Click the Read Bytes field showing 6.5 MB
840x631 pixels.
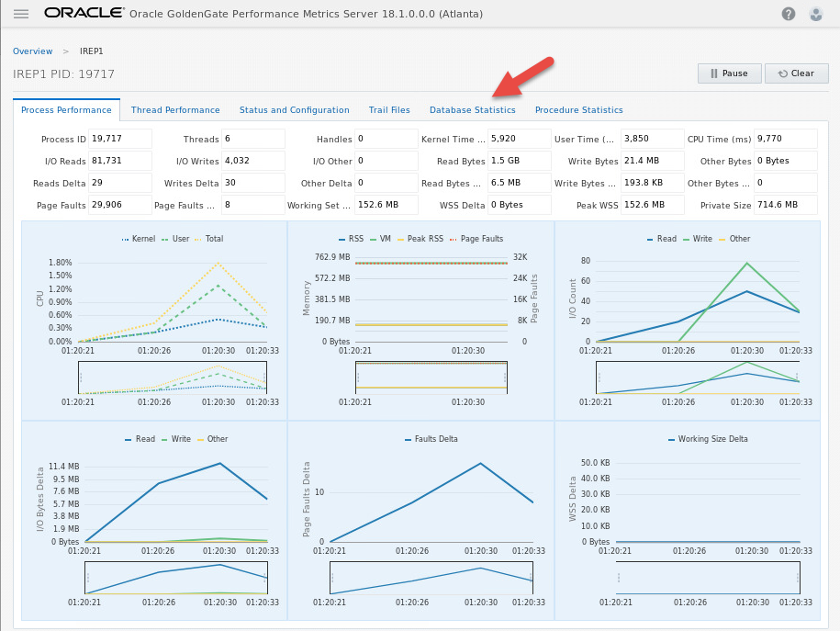point(519,182)
